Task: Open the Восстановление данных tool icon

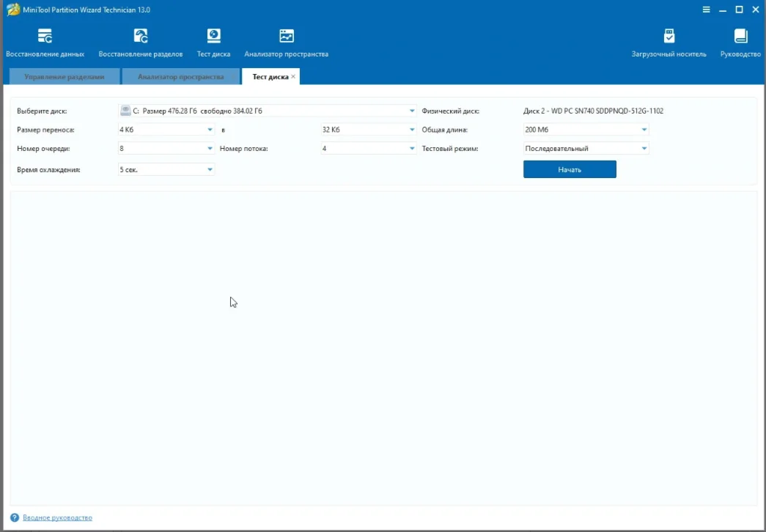Action: point(45,37)
